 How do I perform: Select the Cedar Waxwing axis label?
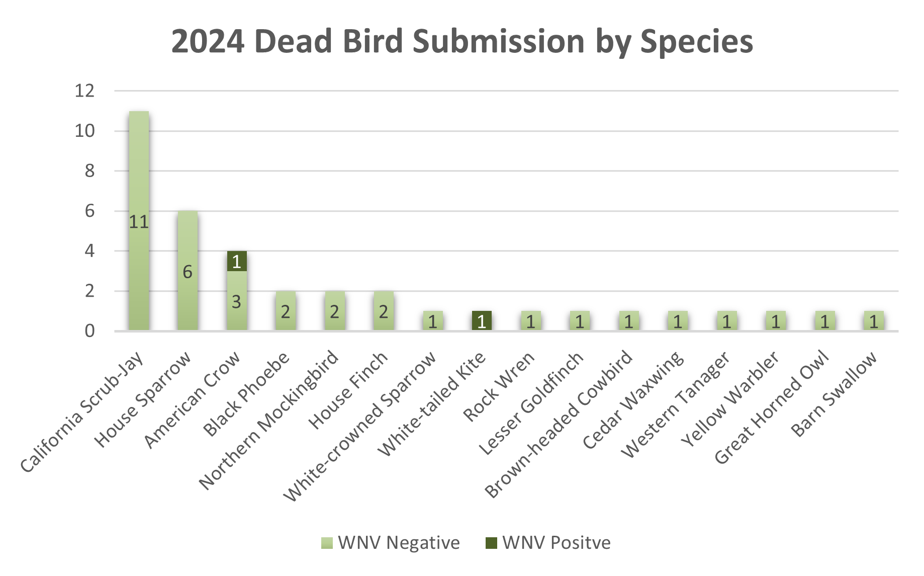coord(633,400)
